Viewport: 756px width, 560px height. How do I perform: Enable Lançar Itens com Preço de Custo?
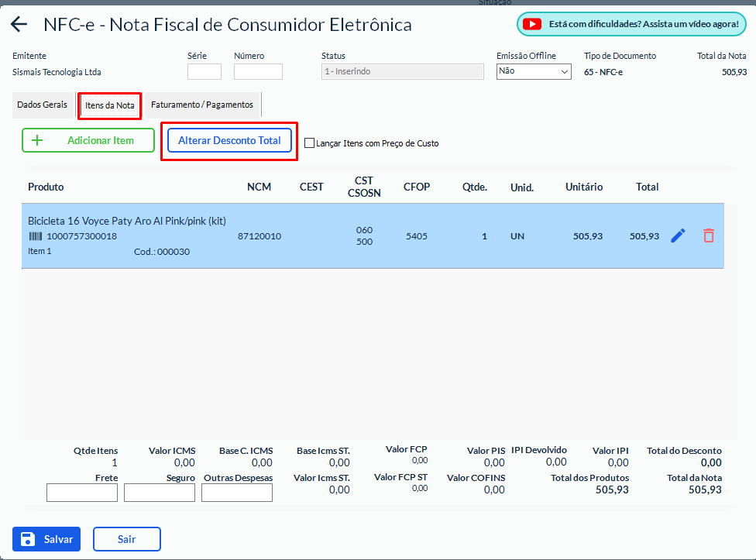(x=310, y=143)
